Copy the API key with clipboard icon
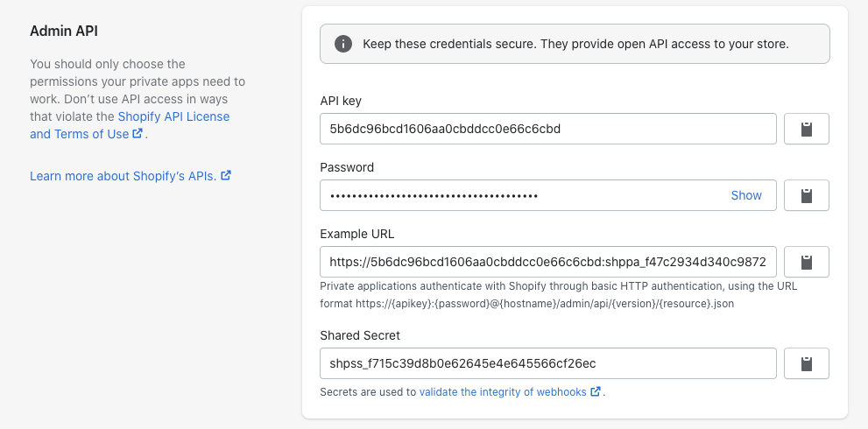The image size is (868, 429). pos(807,129)
